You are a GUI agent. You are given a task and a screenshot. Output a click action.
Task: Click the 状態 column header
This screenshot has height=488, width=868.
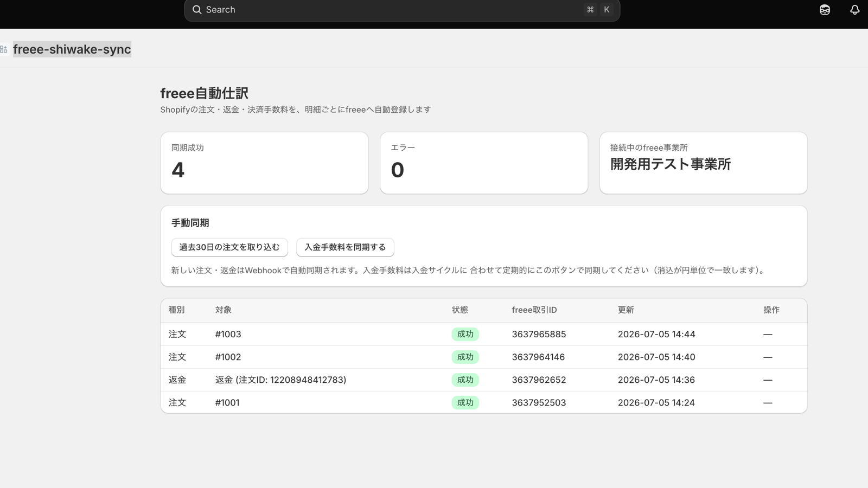coord(460,310)
